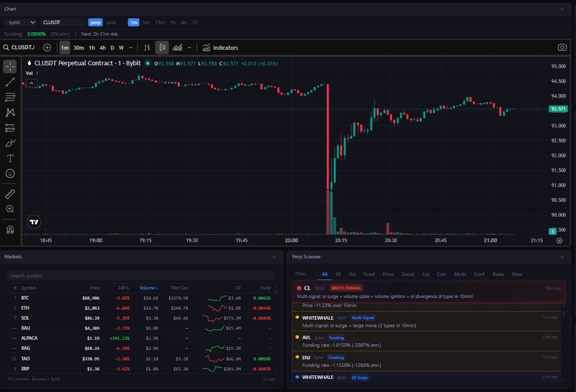Image resolution: width=576 pixels, height=392 pixels.
Task: Sort Markets by Price column header
Action: click(x=94, y=288)
